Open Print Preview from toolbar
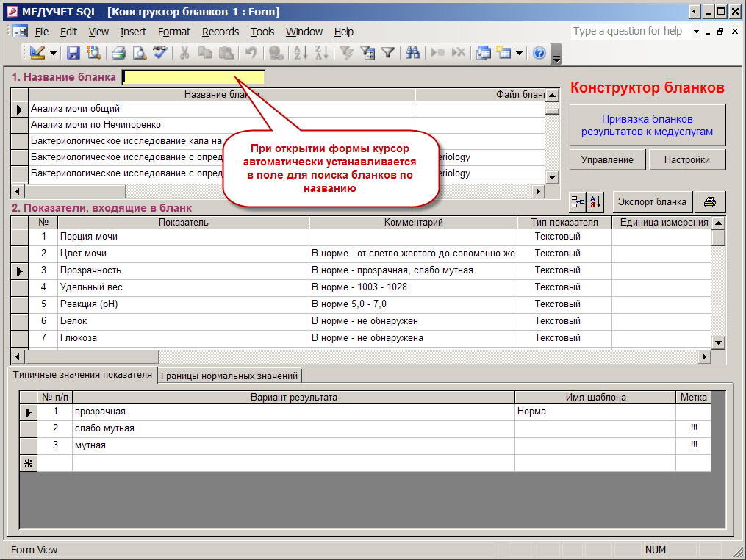The height and width of the screenshot is (560, 746). (x=139, y=53)
